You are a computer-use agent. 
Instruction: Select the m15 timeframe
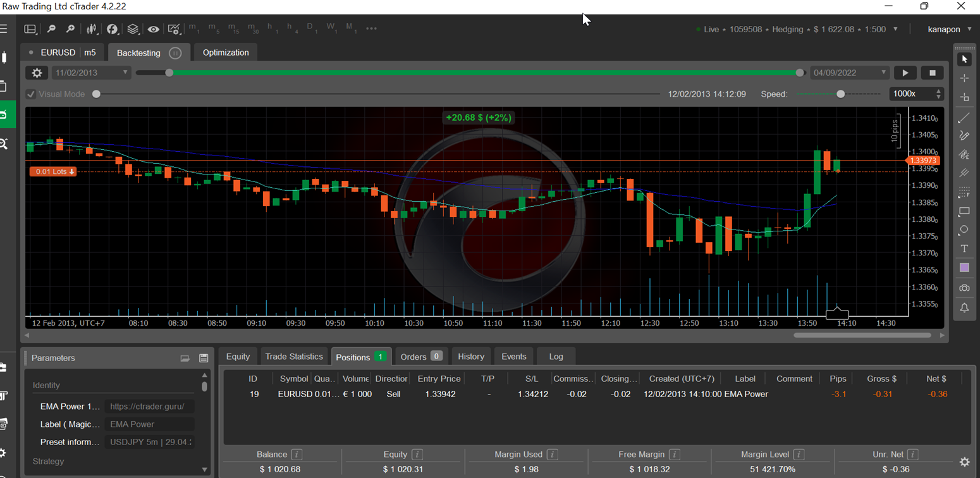tap(233, 28)
